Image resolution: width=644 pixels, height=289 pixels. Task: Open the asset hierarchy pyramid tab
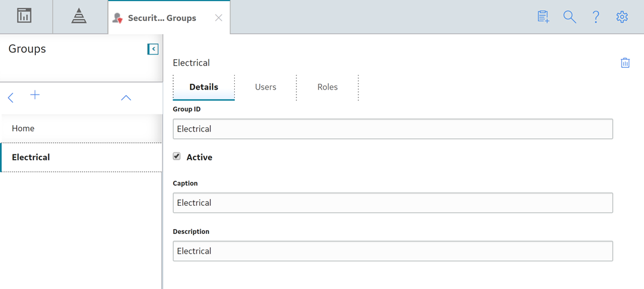(x=79, y=16)
